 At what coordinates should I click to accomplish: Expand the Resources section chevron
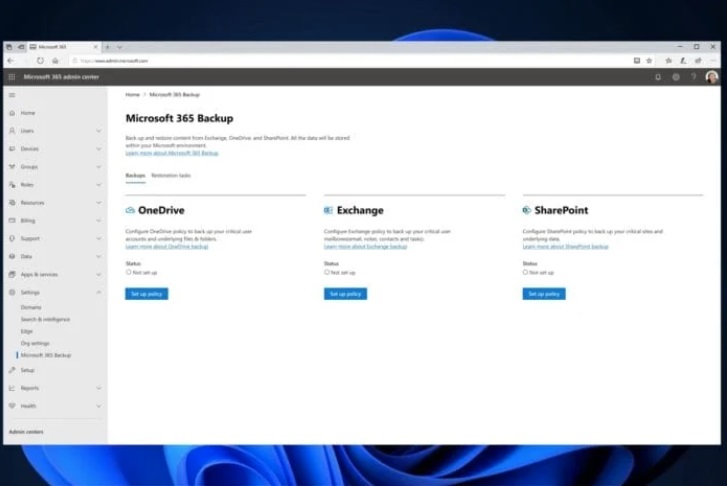coord(99,203)
